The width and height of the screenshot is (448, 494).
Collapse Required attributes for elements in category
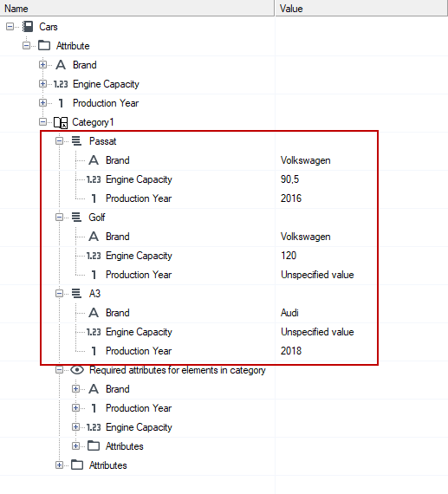click(x=59, y=369)
